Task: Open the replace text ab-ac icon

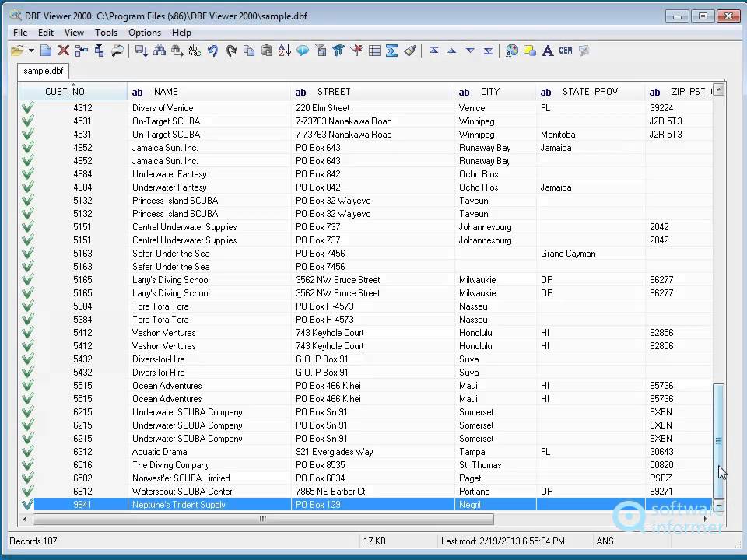Action: click(195, 51)
